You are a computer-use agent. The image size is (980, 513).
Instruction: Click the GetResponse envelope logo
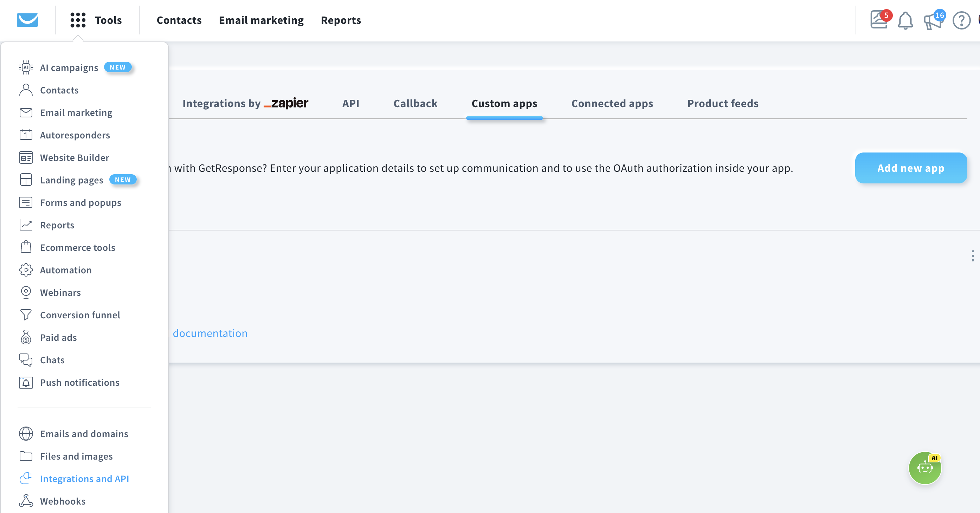(x=27, y=20)
